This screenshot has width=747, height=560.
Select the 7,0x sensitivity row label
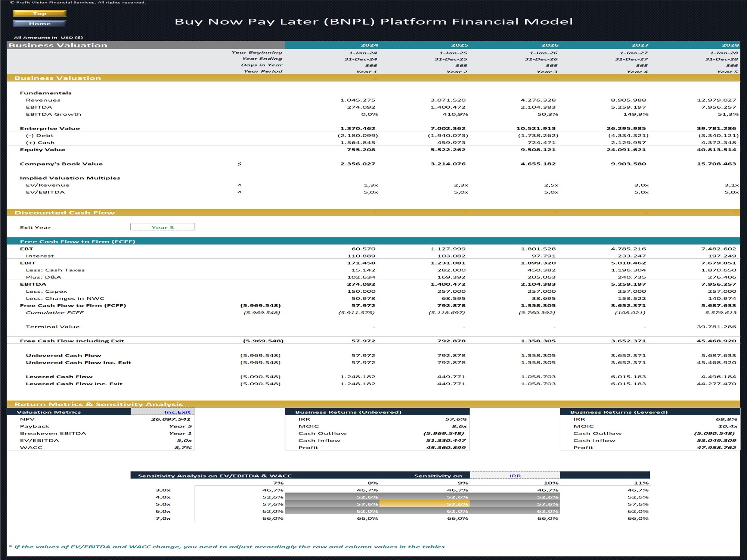tap(163, 518)
